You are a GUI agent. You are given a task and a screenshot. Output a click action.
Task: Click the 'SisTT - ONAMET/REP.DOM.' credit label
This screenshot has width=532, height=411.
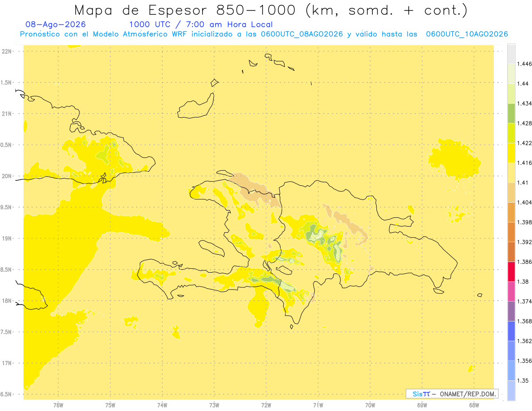452,394
